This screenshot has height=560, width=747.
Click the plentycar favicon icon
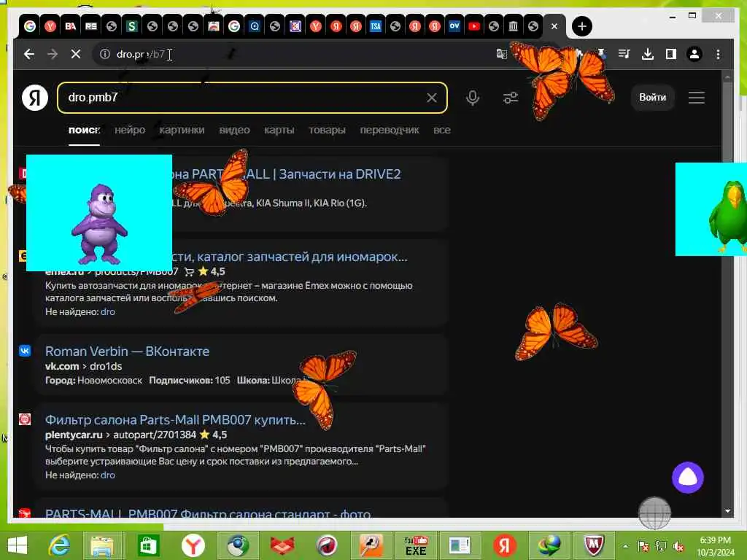[x=25, y=419]
